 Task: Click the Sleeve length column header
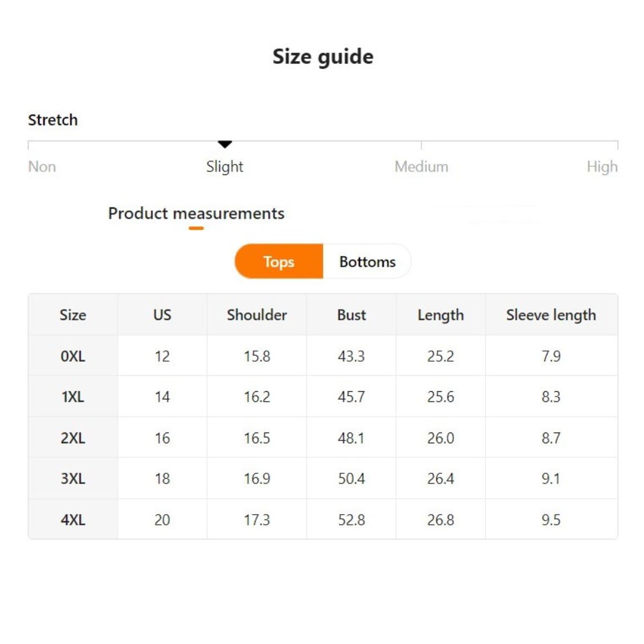(x=551, y=315)
